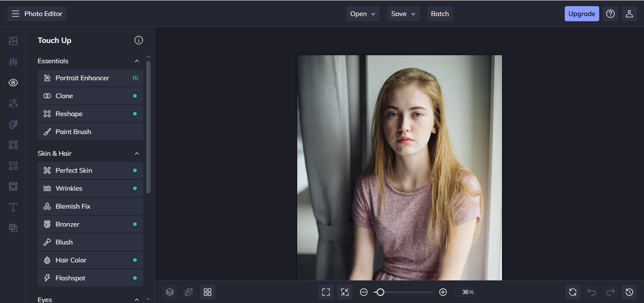Select the Edit sliders icon in sidebar
Viewport: 644px width, 303px height.
(x=13, y=62)
